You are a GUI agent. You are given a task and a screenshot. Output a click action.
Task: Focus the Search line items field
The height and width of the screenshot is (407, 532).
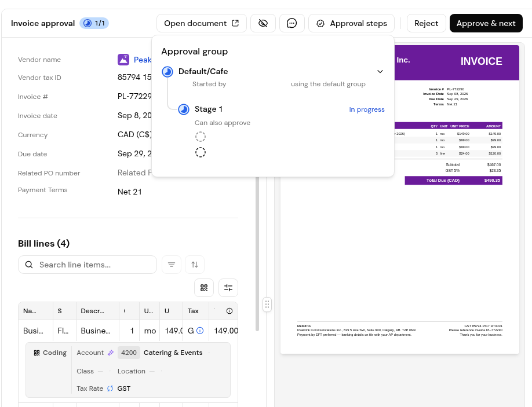tap(88, 265)
